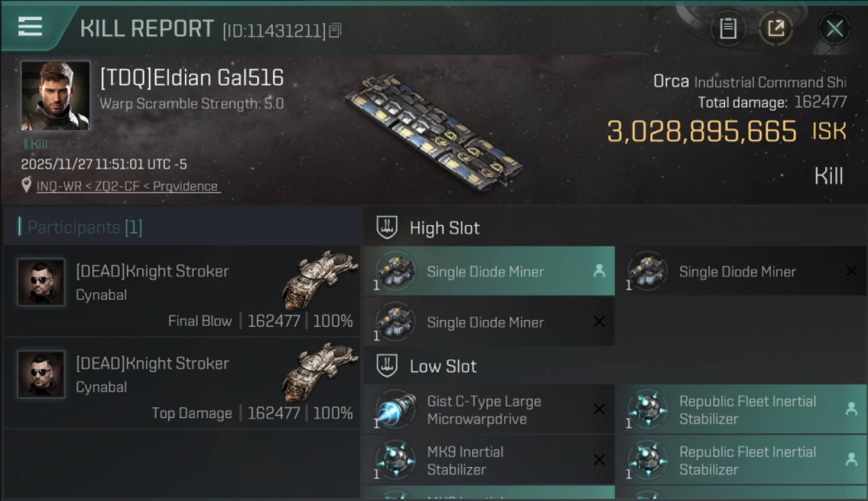The height and width of the screenshot is (501, 868).
Task: Close the kill report window
Action: tap(834, 29)
